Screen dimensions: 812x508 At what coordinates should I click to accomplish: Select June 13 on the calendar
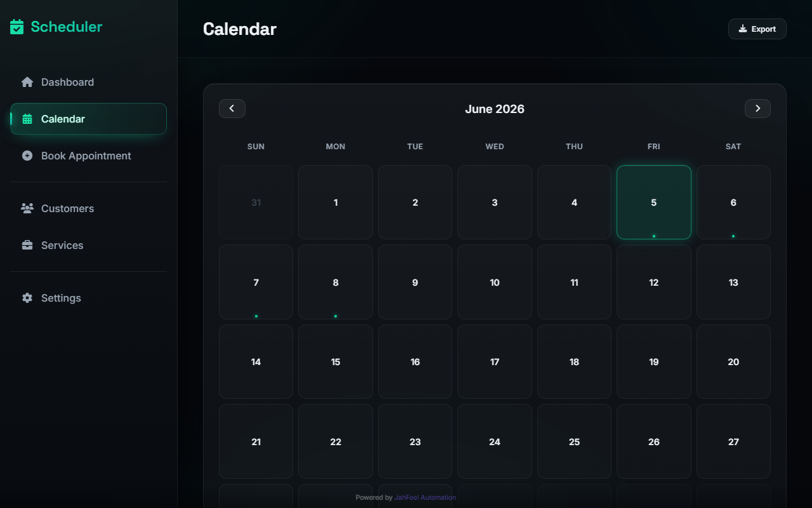(x=733, y=282)
